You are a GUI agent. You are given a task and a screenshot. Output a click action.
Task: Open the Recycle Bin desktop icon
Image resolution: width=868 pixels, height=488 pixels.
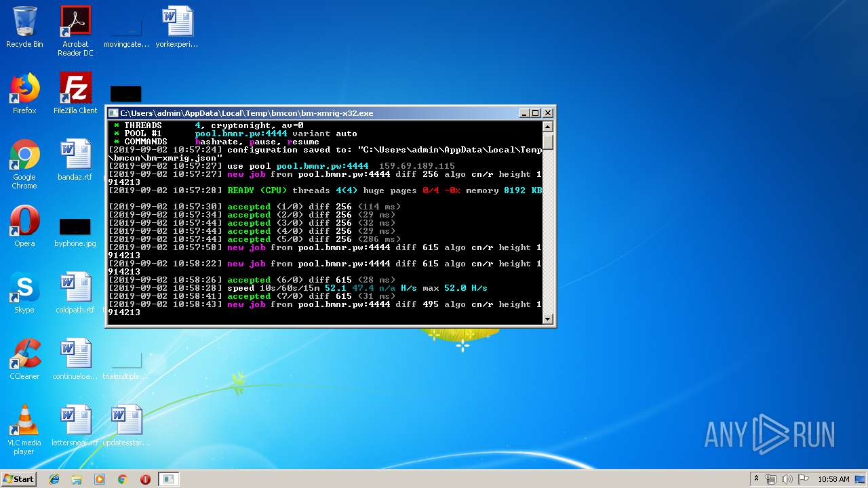tap(24, 27)
